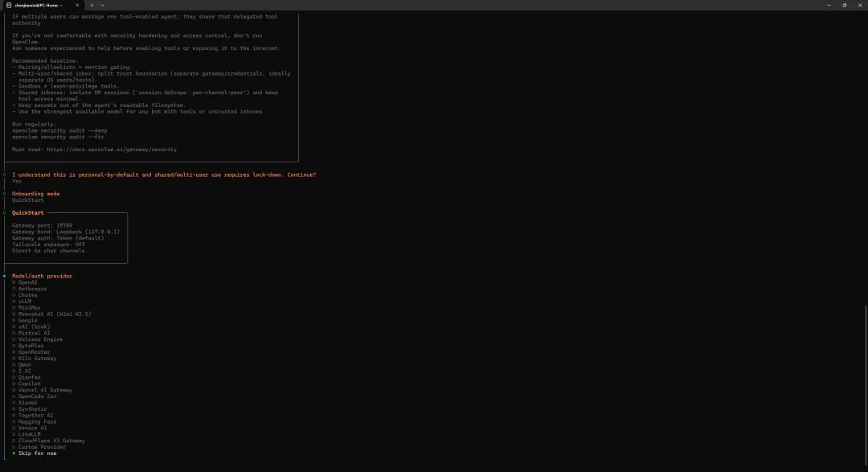Viewport: 868px width, 472px height.
Task: Choose Google as the model provider
Action: pyautogui.click(x=25, y=320)
